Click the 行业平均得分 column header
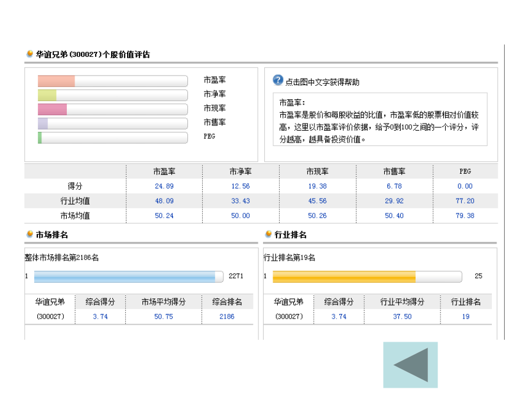This screenshot has height=399, width=532. click(x=403, y=301)
